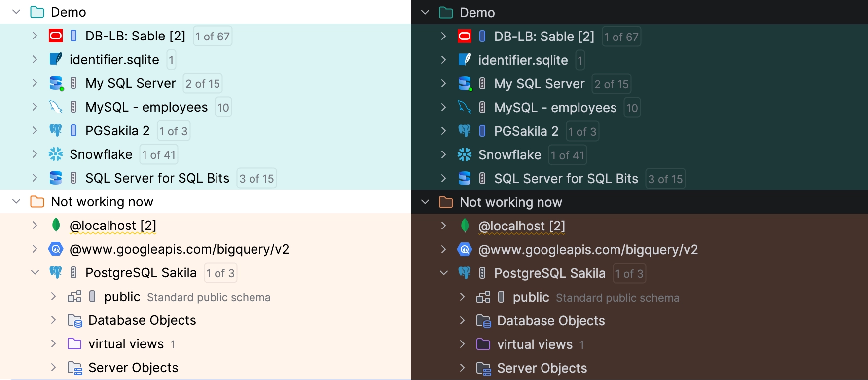
Task: Select Snowflake data source in light panel
Action: 101,154
